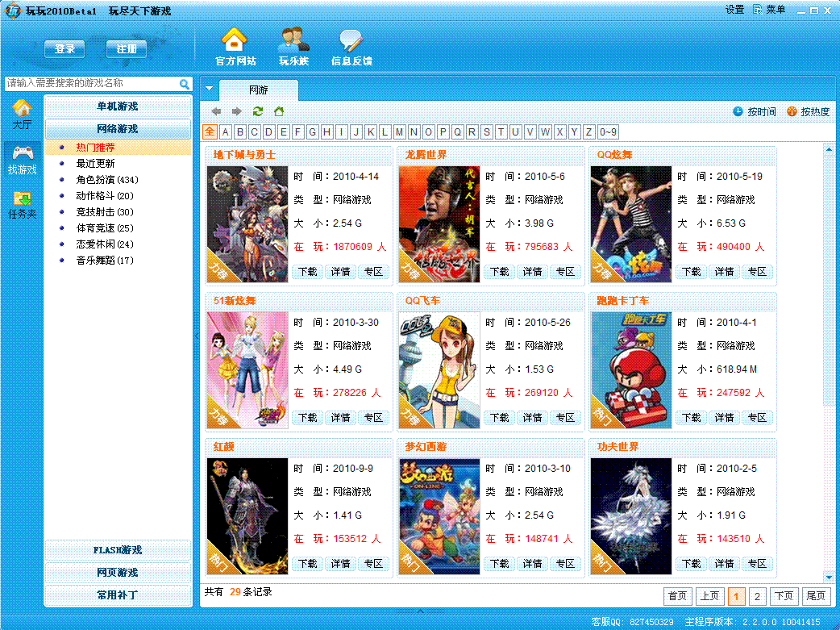Select the 网游 tab

point(259,90)
